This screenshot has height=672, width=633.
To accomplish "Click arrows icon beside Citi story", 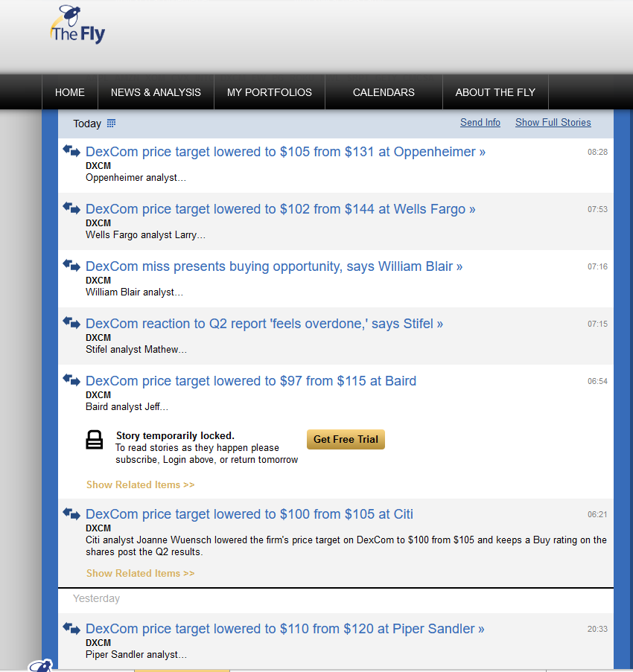I will coord(71,513).
